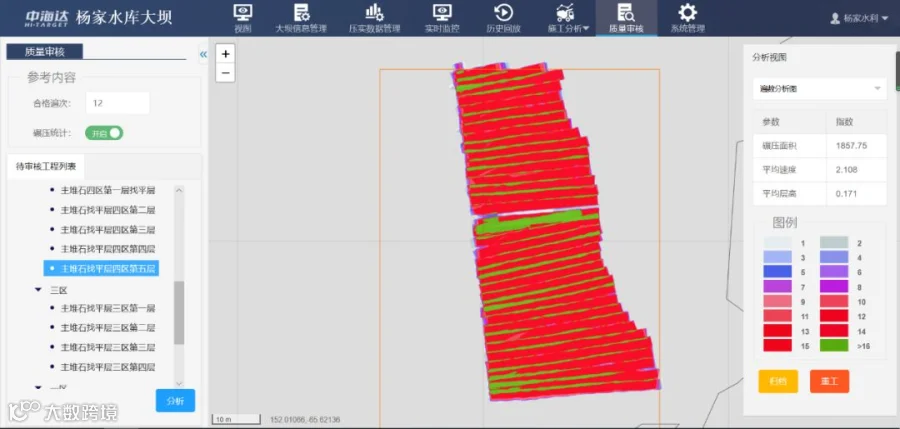The width and height of the screenshot is (900, 429).
Task: Click the blue 分析 button
Action: point(175,401)
